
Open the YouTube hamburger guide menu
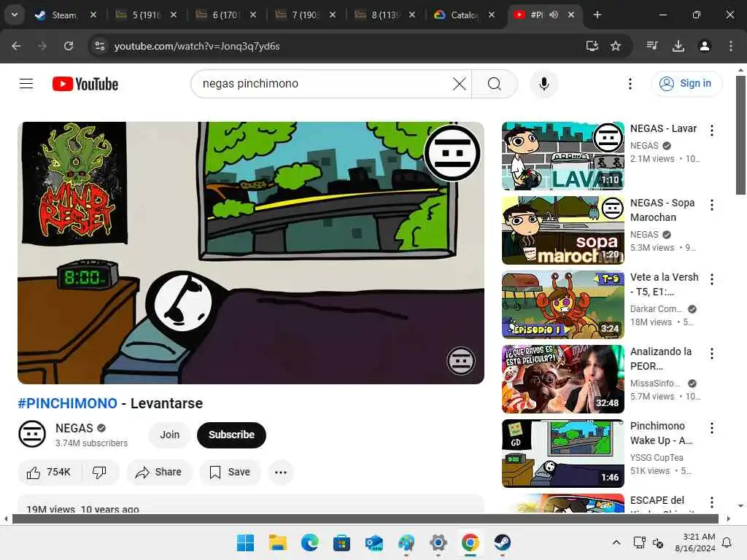click(26, 84)
